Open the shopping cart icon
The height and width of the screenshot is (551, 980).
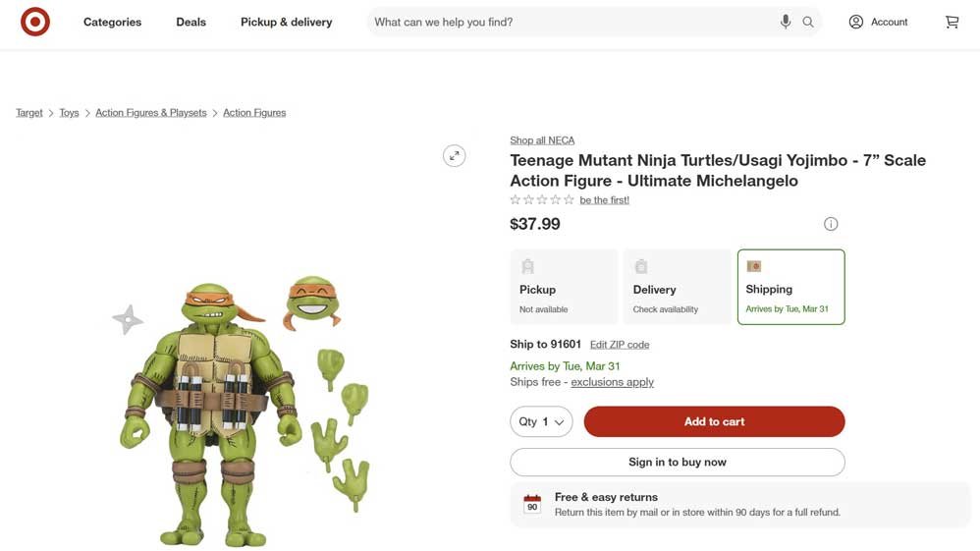point(952,22)
